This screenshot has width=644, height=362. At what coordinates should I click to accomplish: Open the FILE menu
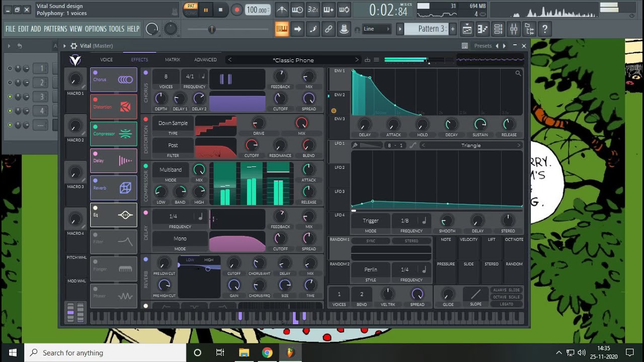coord(11,29)
